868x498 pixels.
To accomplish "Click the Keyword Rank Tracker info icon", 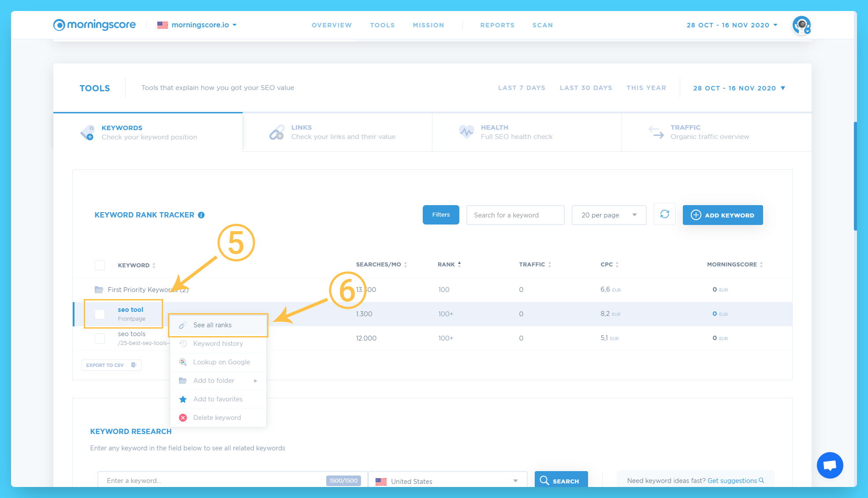I will point(201,215).
